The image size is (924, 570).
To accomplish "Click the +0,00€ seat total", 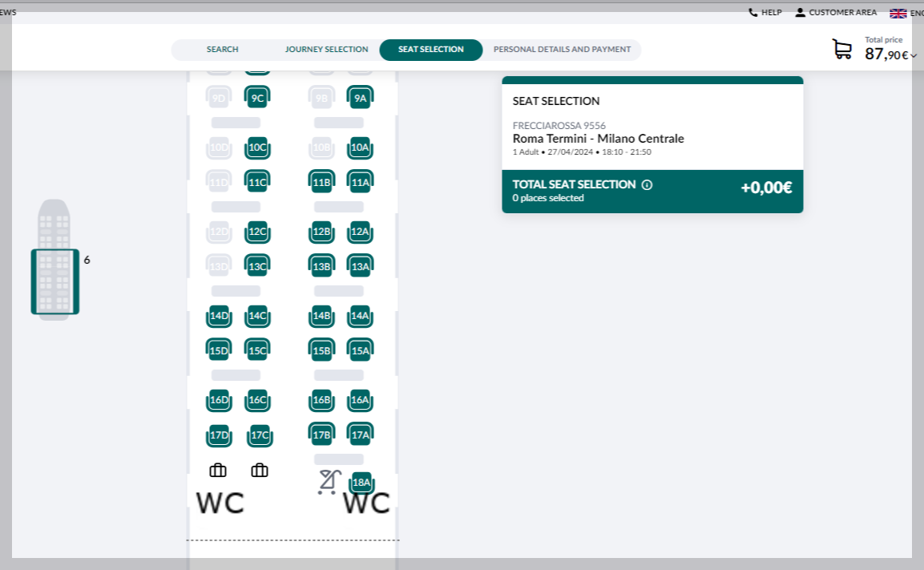I will 766,188.
